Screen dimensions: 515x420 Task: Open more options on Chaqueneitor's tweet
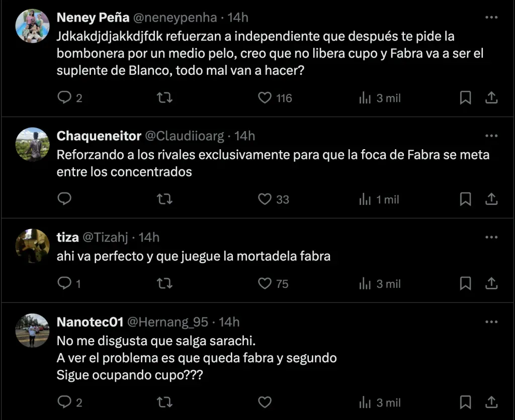491,136
